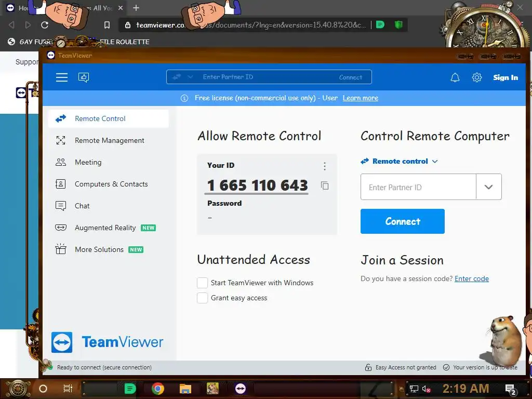532x399 pixels.
Task: Click the network icon in system tray
Action: tap(414, 389)
